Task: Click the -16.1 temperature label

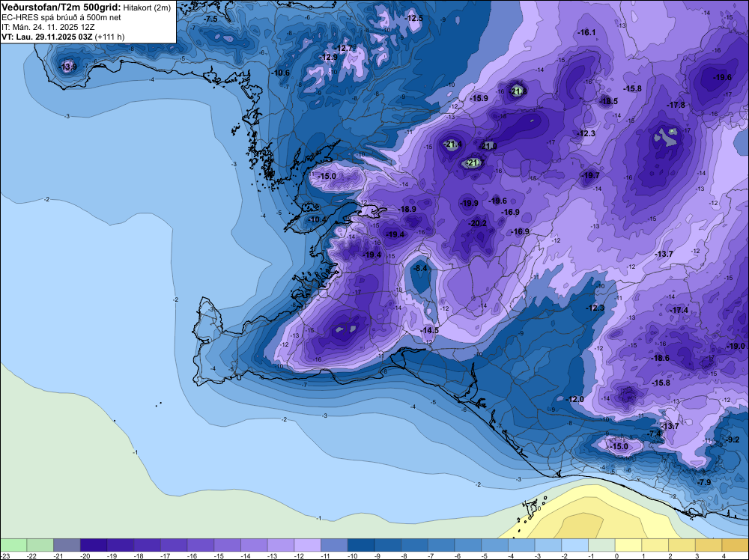Action: 586,32
